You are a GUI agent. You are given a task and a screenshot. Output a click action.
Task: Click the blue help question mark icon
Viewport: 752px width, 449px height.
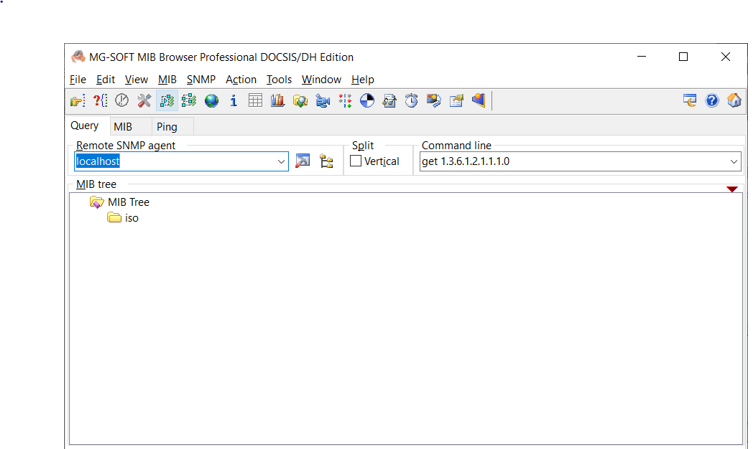point(712,101)
